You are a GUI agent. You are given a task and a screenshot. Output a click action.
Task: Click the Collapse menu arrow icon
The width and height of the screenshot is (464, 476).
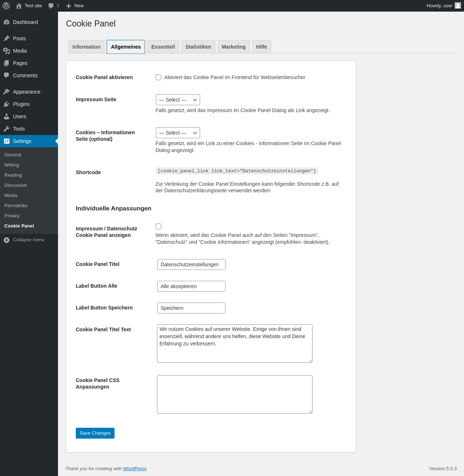(x=7, y=240)
